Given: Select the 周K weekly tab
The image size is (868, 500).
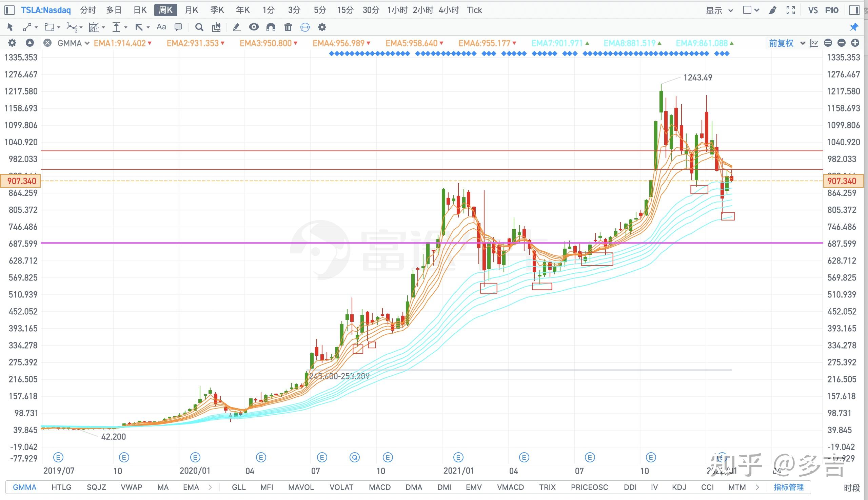Looking at the screenshot, I should tap(165, 10).
